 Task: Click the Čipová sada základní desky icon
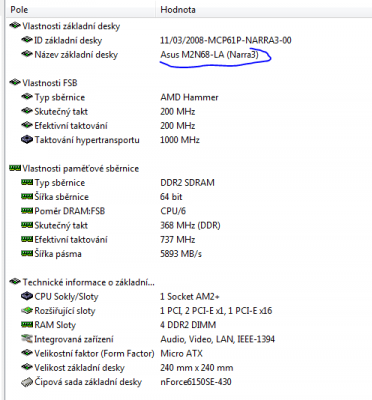coord(27,382)
